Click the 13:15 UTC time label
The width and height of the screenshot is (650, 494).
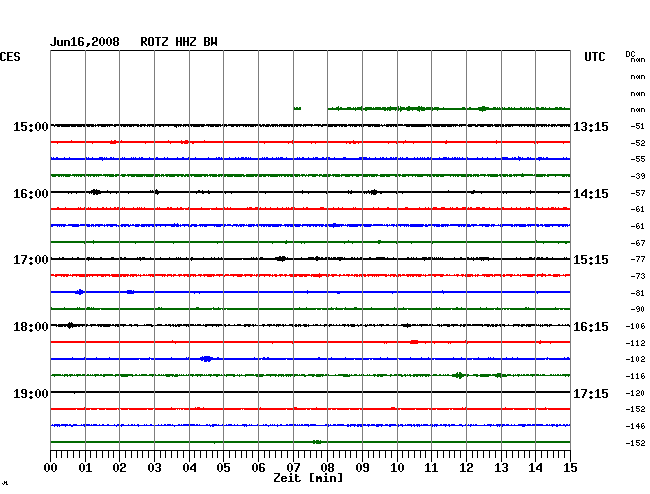[x=591, y=126]
